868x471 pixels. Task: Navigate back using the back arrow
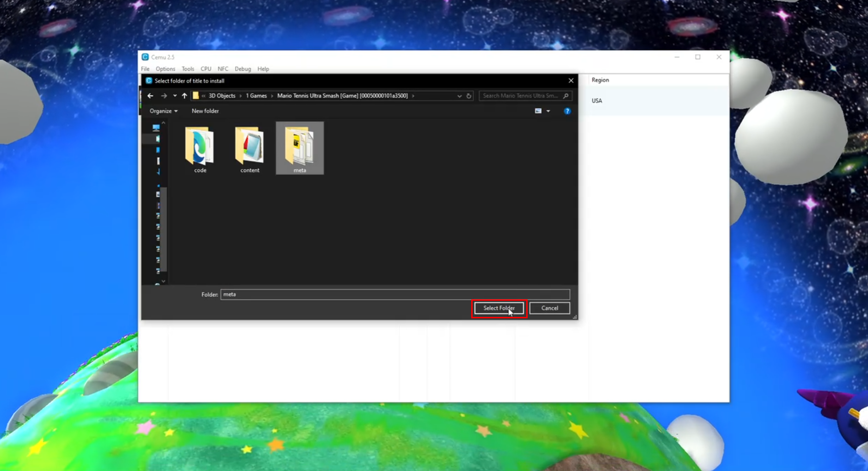[150, 96]
